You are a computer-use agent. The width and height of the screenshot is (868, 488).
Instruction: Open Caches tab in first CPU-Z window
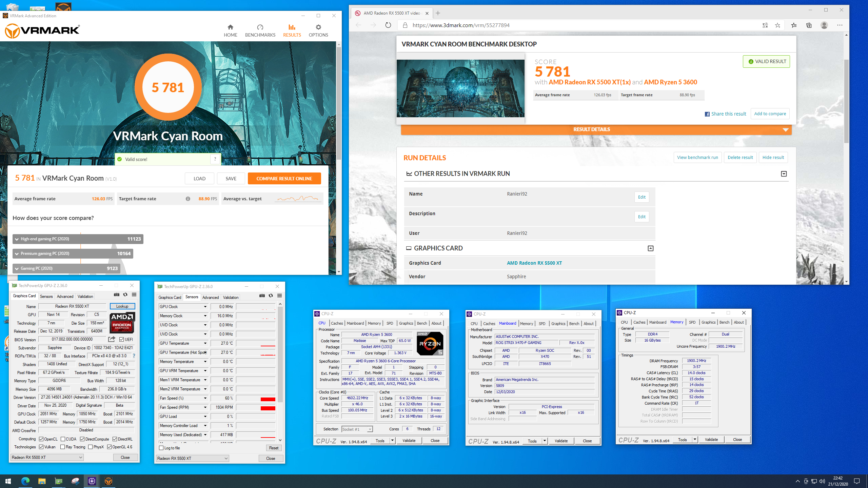[x=337, y=323]
